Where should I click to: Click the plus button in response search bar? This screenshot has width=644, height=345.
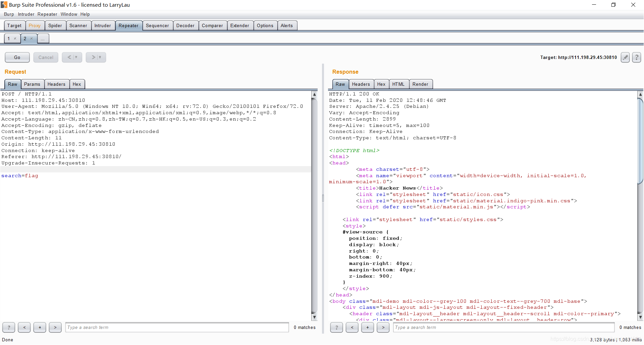click(367, 328)
